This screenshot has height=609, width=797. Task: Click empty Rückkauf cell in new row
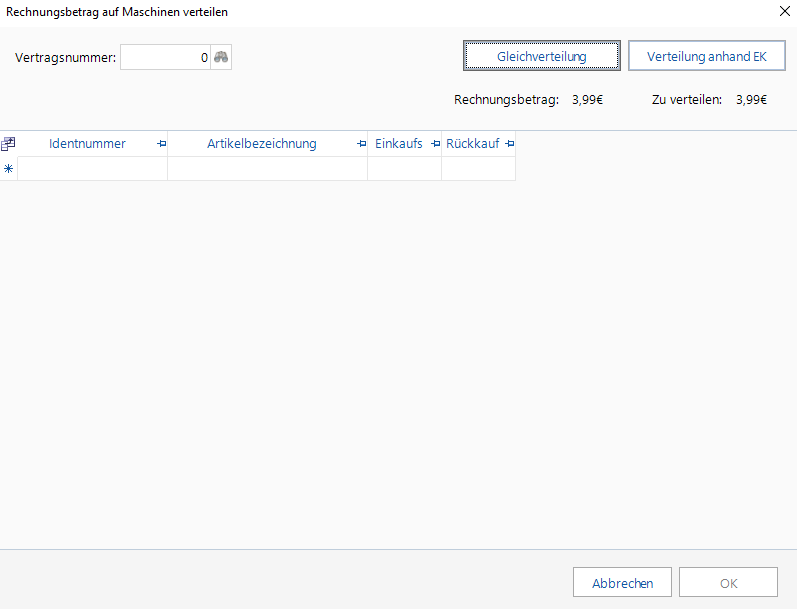click(478, 169)
